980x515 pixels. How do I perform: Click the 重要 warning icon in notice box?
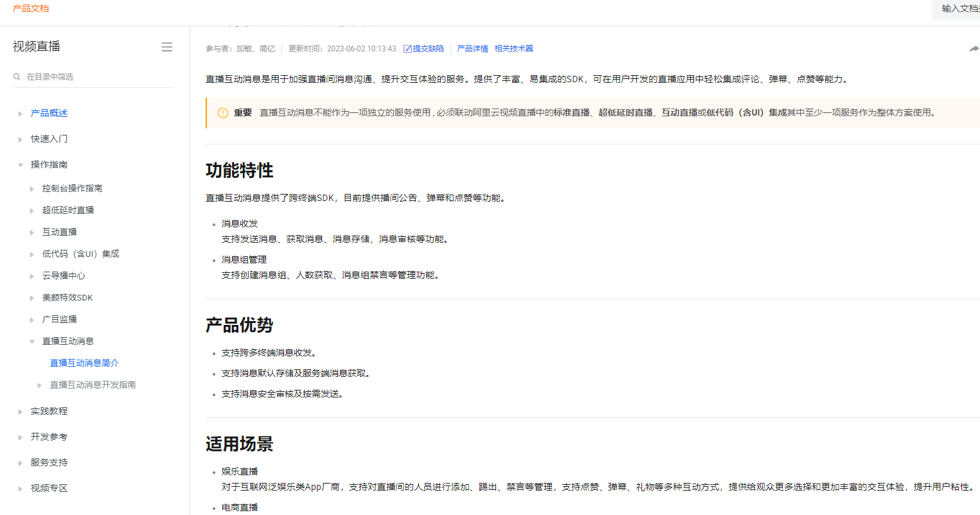point(223,113)
